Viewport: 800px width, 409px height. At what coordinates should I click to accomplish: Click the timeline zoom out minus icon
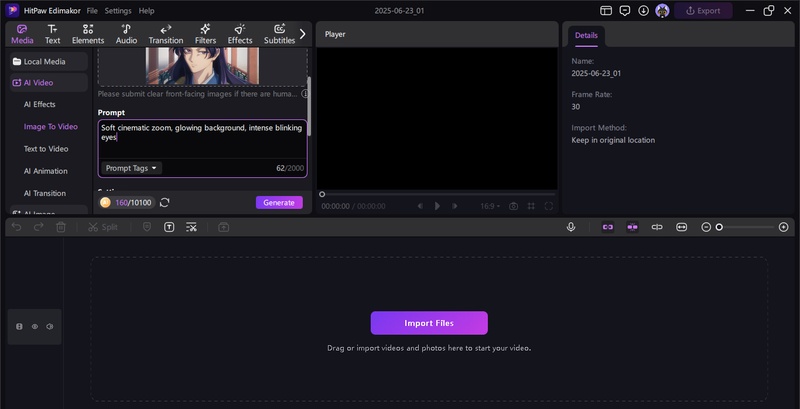click(706, 227)
